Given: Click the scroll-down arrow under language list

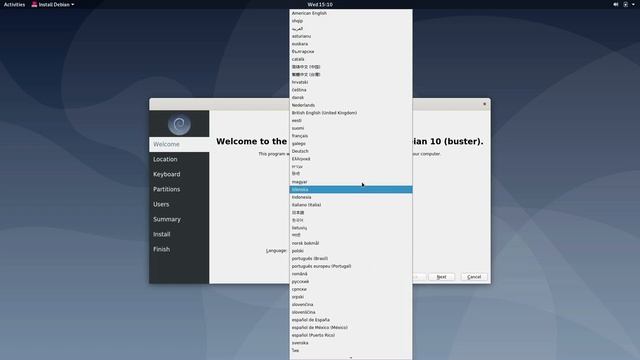Looking at the screenshot, I should 351,358.
